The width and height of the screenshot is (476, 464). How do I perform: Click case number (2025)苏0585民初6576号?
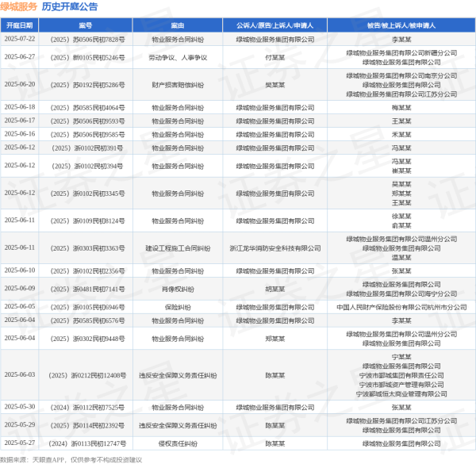point(87,320)
